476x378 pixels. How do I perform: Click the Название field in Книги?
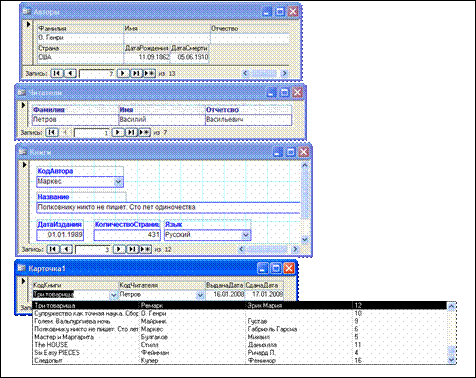pyautogui.click(x=168, y=207)
